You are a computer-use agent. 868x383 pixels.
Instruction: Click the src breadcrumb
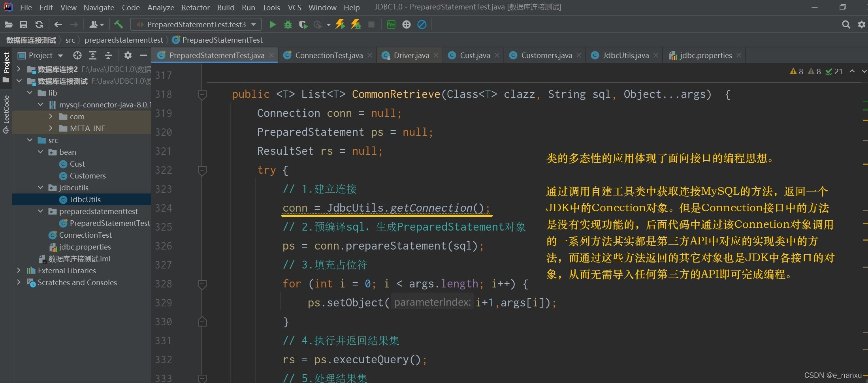(x=70, y=40)
